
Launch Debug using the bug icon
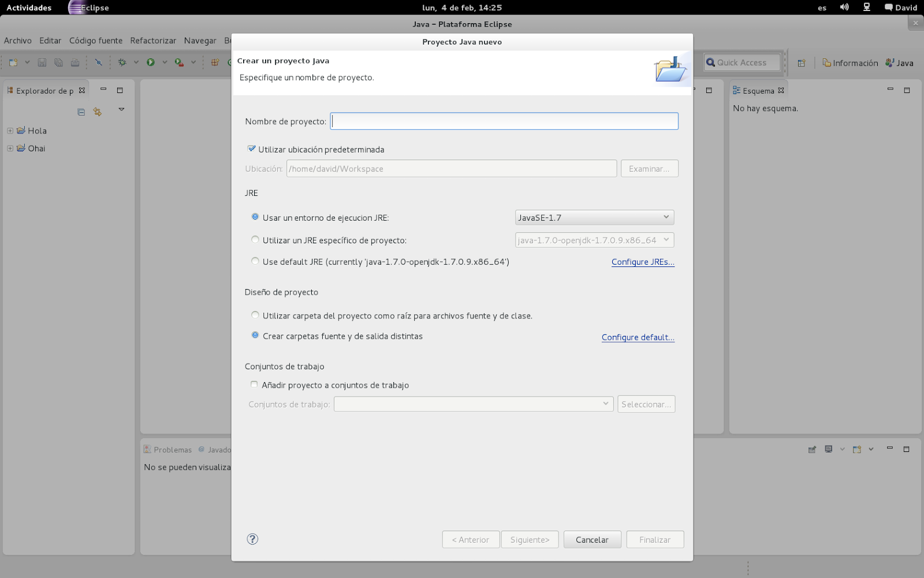point(122,62)
